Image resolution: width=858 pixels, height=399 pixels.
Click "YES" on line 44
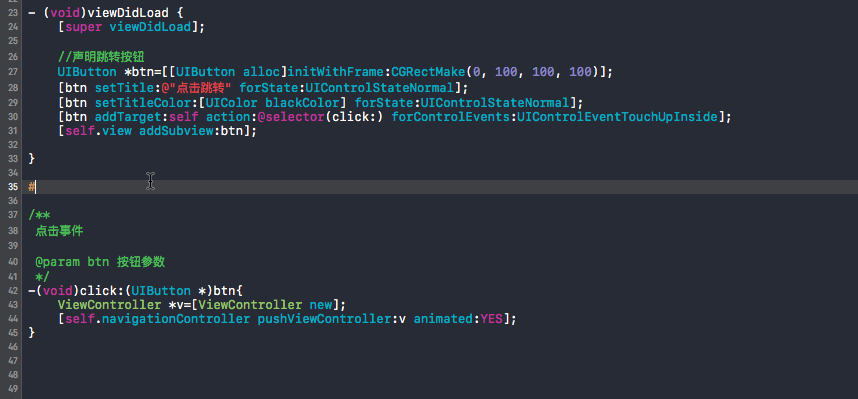[491, 319]
